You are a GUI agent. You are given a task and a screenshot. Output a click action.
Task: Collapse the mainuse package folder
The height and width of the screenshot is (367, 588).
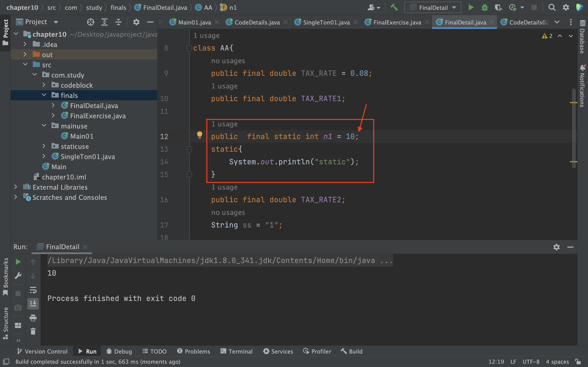(44, 126)
